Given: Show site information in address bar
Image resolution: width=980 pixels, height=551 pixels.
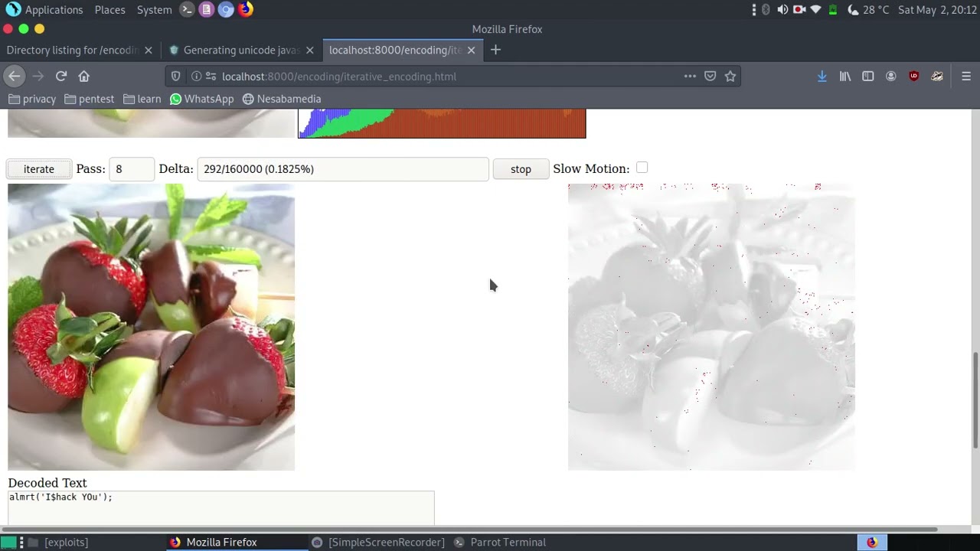Looking at the screenshot, I should point(196,76).
